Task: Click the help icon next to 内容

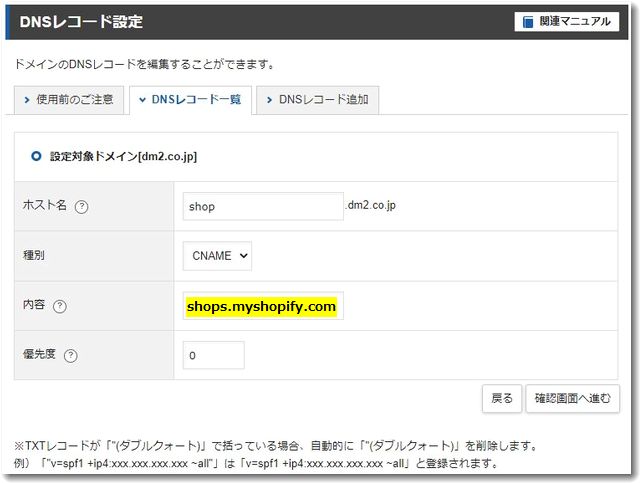Action: click(60, 307)
